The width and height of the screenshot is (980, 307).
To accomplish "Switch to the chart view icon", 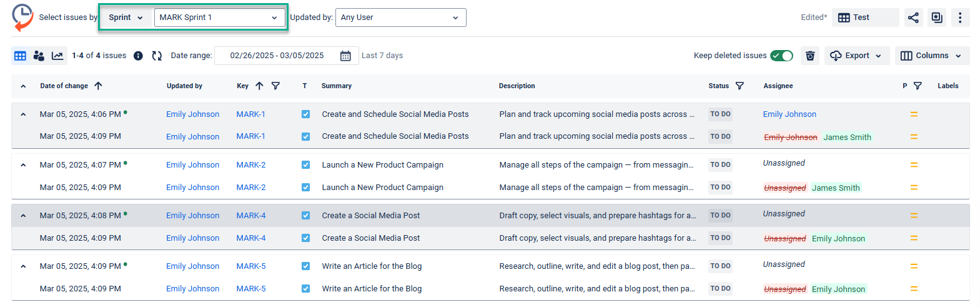I will pos(57,56).
